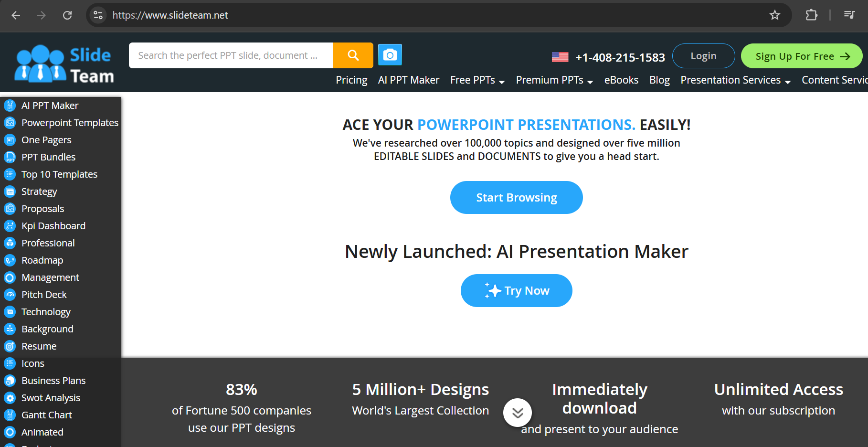The height and width of the screenshot is (447, 868).
Task: Click the AI PPT Maker sidebar icon
Action: (10, 106)
